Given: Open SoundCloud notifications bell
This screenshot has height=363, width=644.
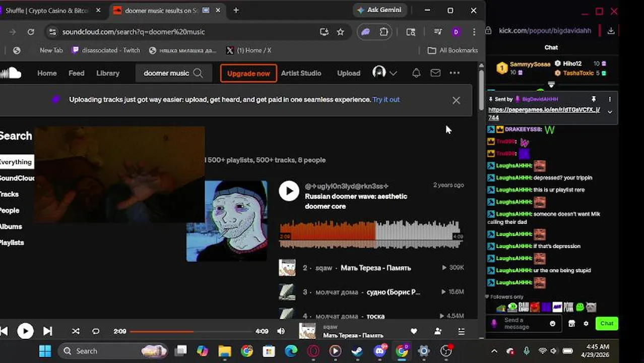Looking at the screenshot, I should click(416, 73).
